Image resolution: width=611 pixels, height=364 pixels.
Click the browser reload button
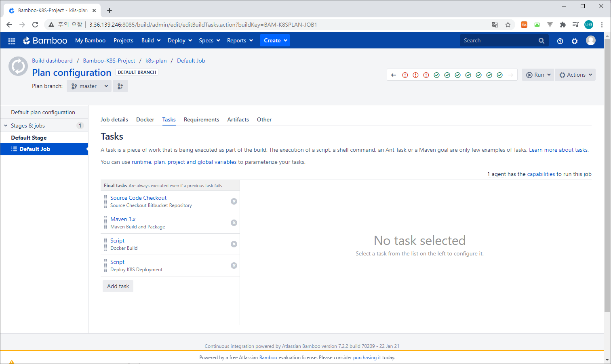point(35,25)
